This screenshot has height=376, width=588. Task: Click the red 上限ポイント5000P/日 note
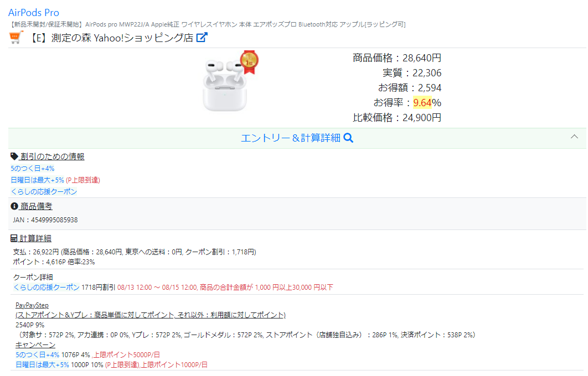(127, 354)
